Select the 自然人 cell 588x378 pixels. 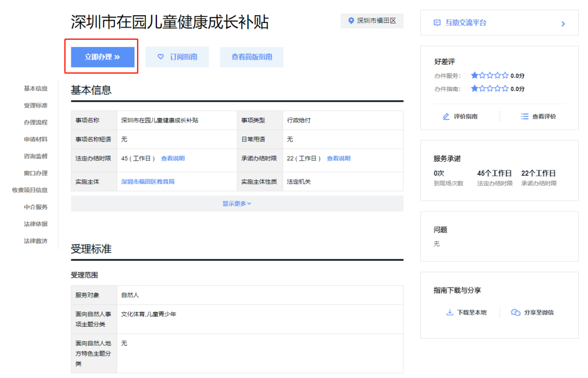260,295
